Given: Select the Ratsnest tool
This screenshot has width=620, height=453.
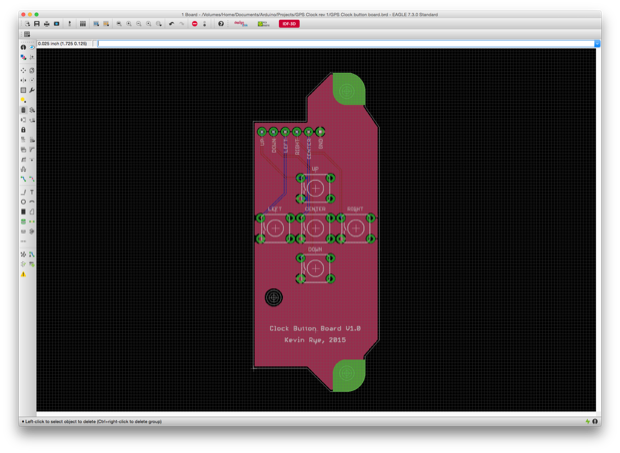Looking at the screenshot, I should coord(23,255).
